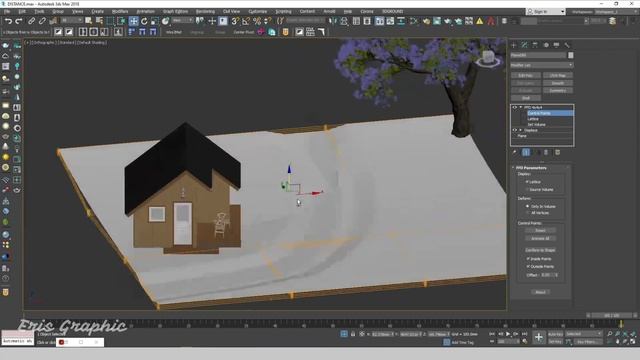Select the Link tool icon
Viewport: 640px width, 360px height.
coord(31,21)
